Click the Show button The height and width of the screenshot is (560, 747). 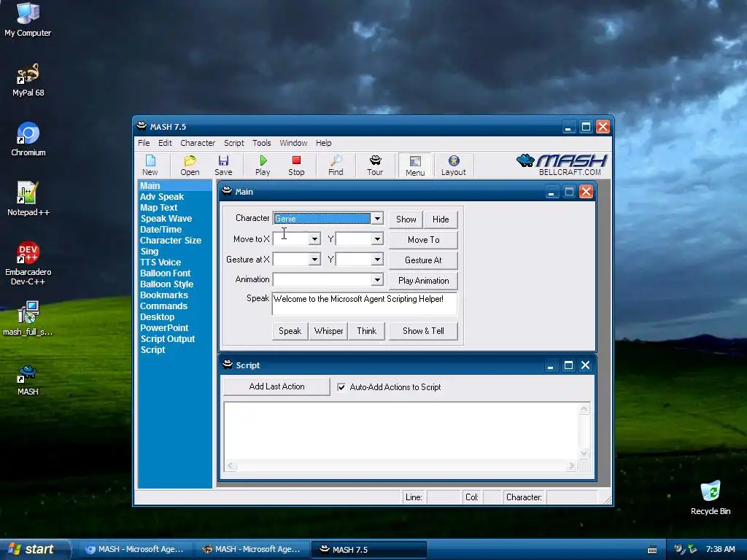[x=406, y=219]
